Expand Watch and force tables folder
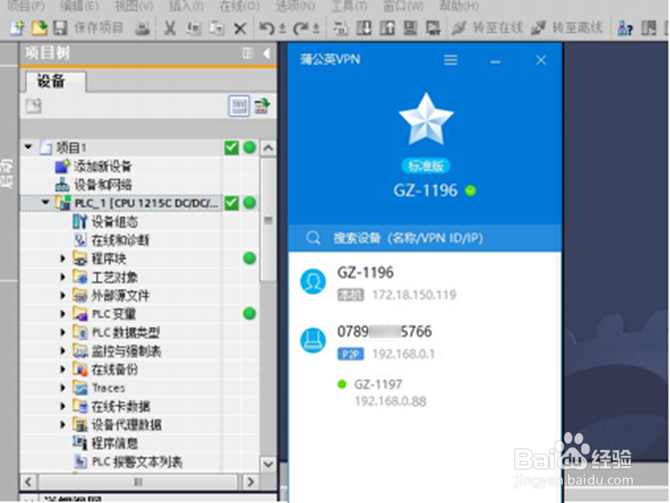This screenshot has width=670, height=503. [63, 351]
